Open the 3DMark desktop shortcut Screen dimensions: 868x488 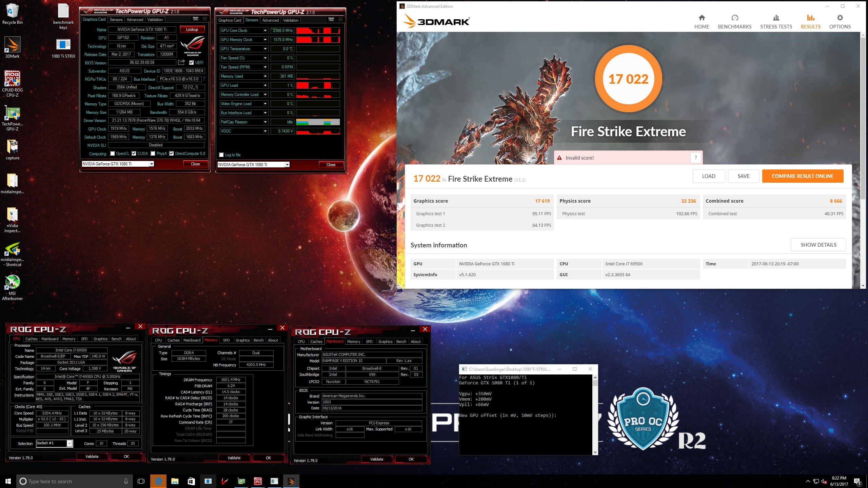(x=13, y=47)
